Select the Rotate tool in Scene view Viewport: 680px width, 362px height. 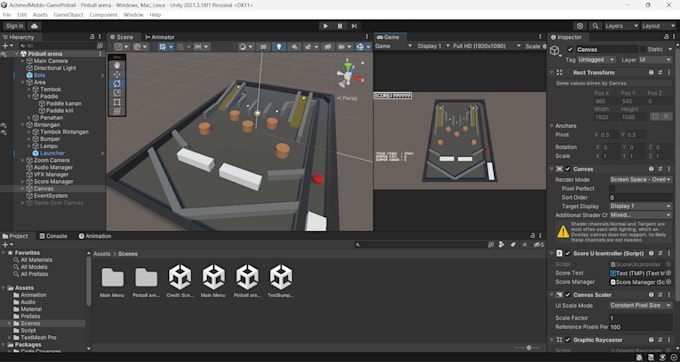point(117,83)
